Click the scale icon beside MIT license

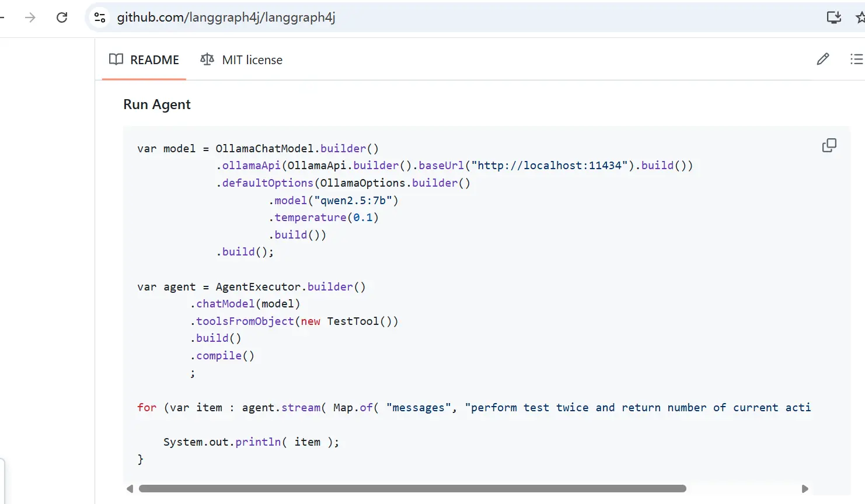click(x=207, y=60)
